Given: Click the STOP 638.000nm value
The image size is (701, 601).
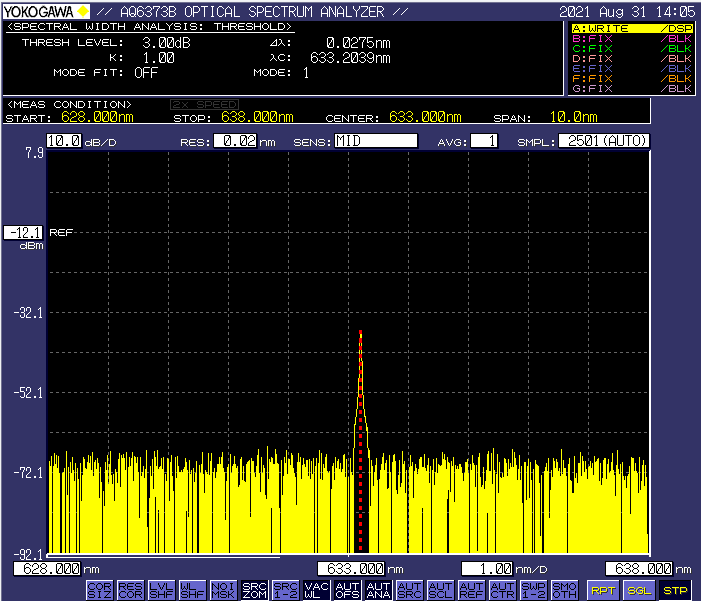Looking at the screenshot, I should 257,117.
